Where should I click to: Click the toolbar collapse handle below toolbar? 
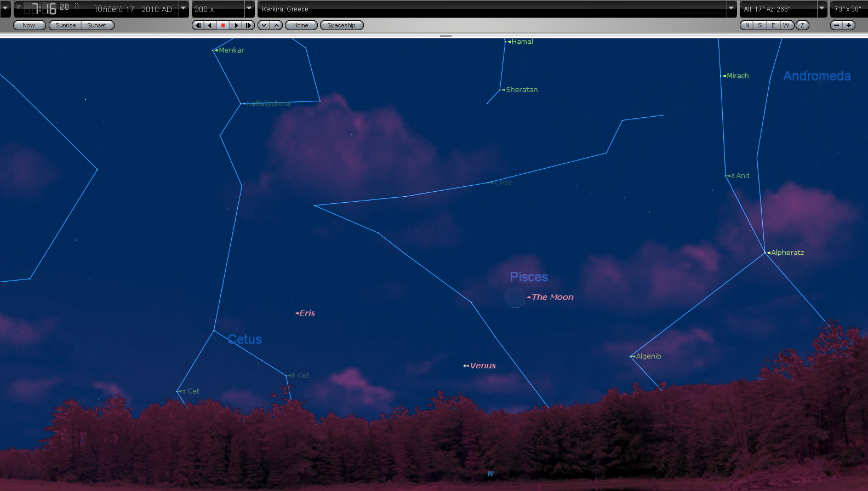[x=446, y=36]
